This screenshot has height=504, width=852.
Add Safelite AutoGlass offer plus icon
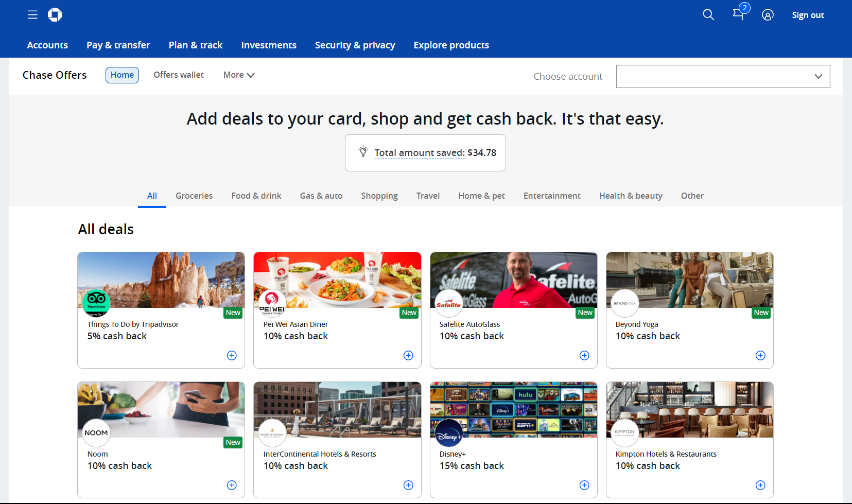coord(584,355)
